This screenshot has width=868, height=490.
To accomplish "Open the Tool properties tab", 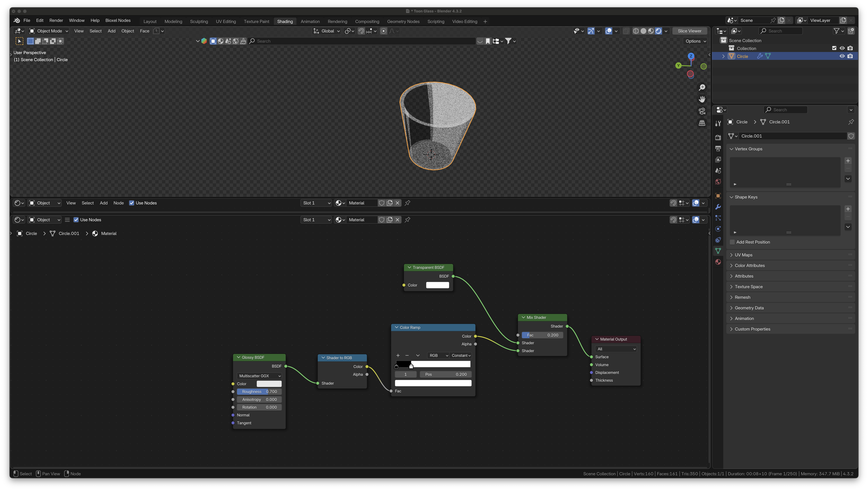I will [718, 124].
